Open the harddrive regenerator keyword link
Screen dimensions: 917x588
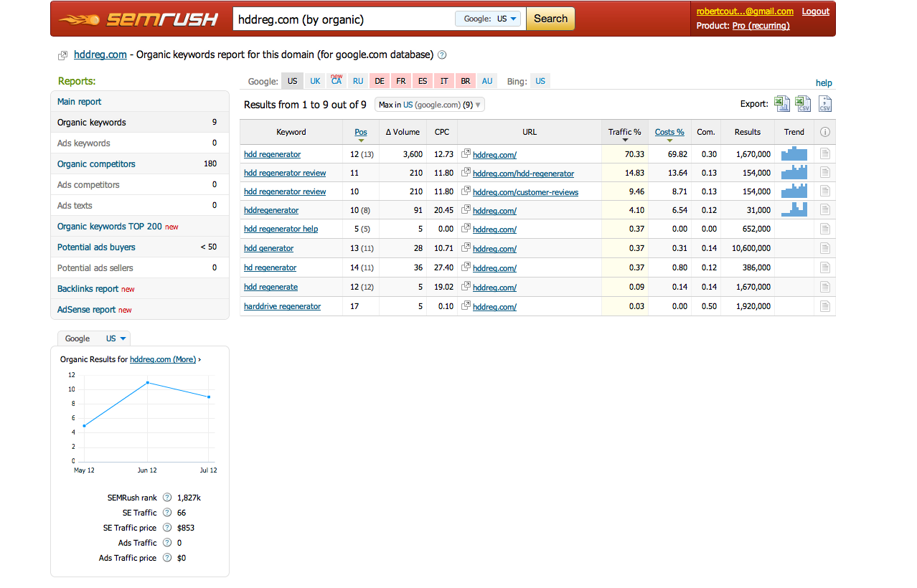click(282, 306)
